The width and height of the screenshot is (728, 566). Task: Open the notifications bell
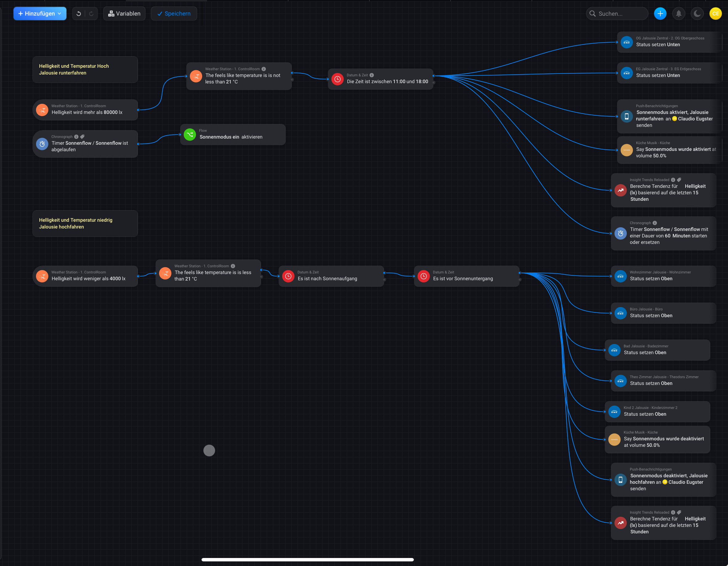click(678, 14)
